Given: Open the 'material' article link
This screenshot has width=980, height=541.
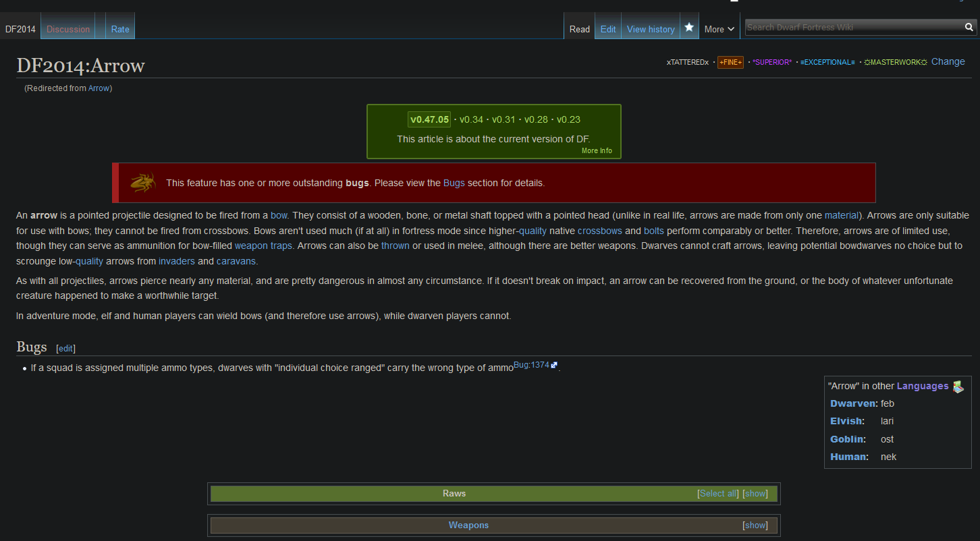Looking at the screenshot, I should pyautogui.click(x=841, y=215).
